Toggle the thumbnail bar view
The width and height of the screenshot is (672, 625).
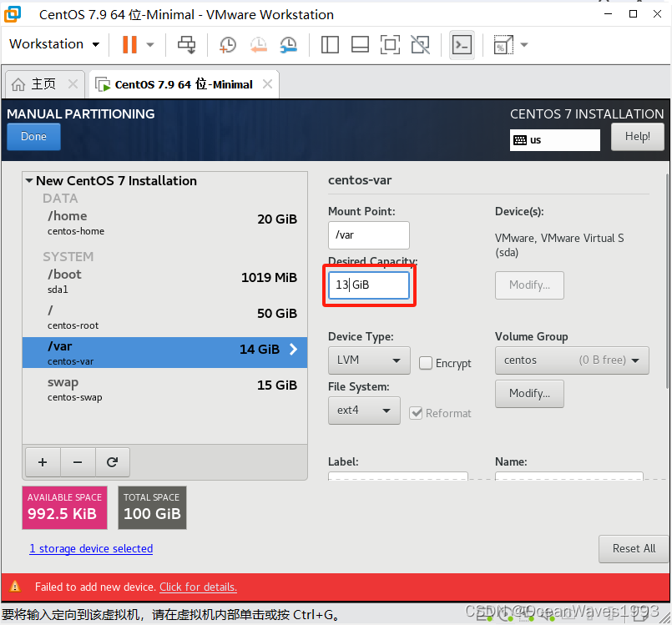360,44
